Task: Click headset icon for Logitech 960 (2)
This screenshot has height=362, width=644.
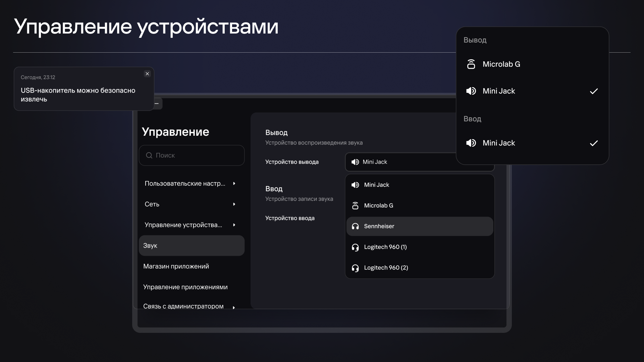Action: [355, 268]
